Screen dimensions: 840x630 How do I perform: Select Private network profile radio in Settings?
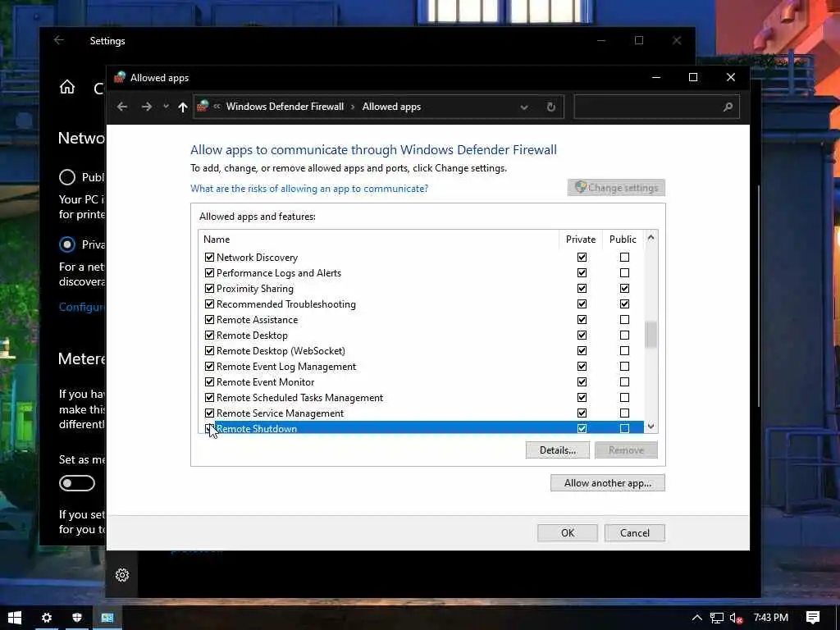tap(67, 244)
